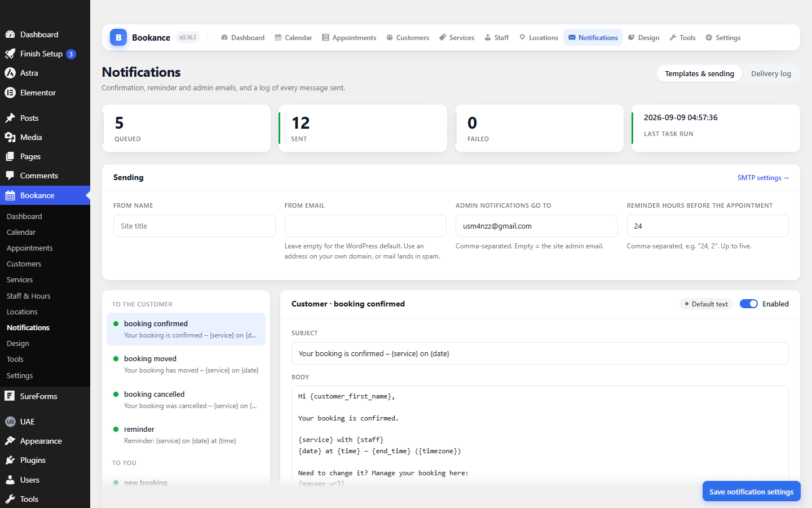Click the Bookance calendar icon in sidebar
The height and width of the screenshot is (508, 812).
click(x=10, y=195)
